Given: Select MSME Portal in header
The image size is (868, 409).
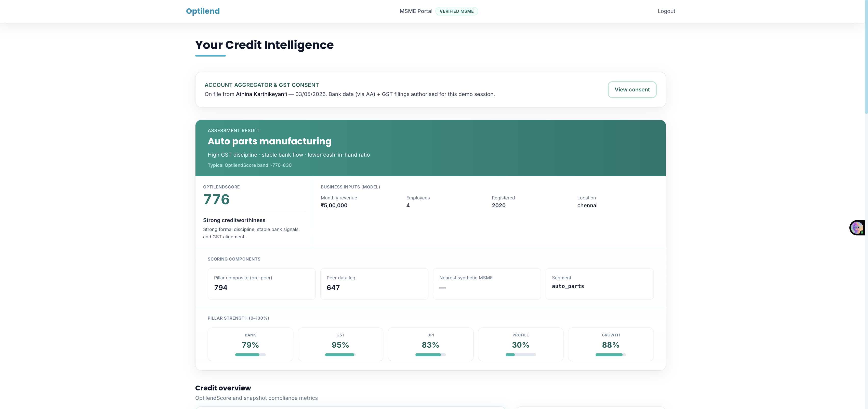Looking at the screenshot, I should (x=416, y=11).
